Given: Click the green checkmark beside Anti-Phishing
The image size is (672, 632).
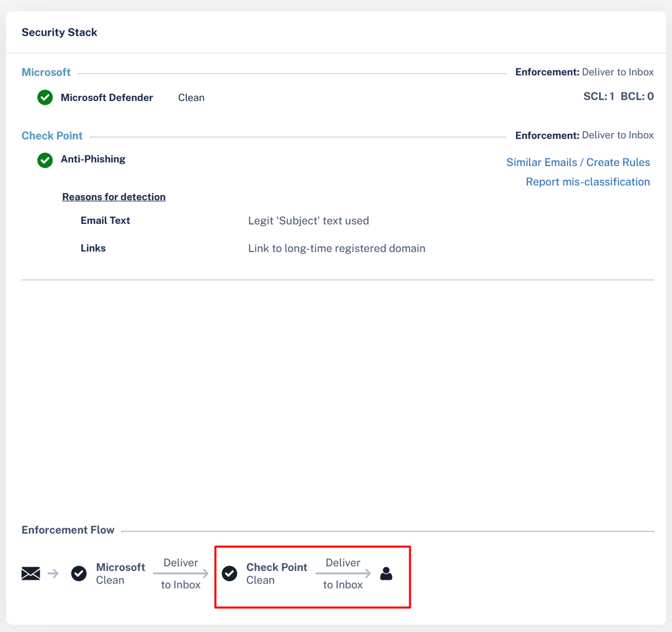Looking at the screenshot, I should [45, 160].
